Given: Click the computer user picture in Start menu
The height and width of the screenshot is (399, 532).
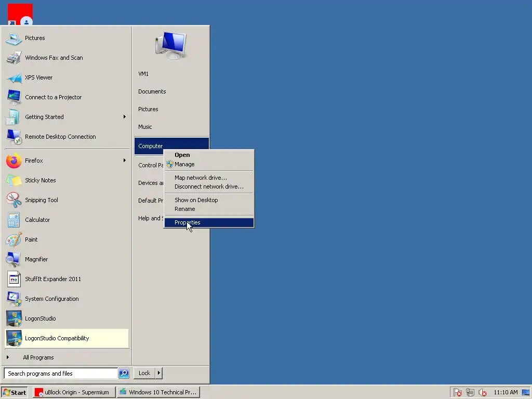Looking at the screenshot, I should click(171, 46).
